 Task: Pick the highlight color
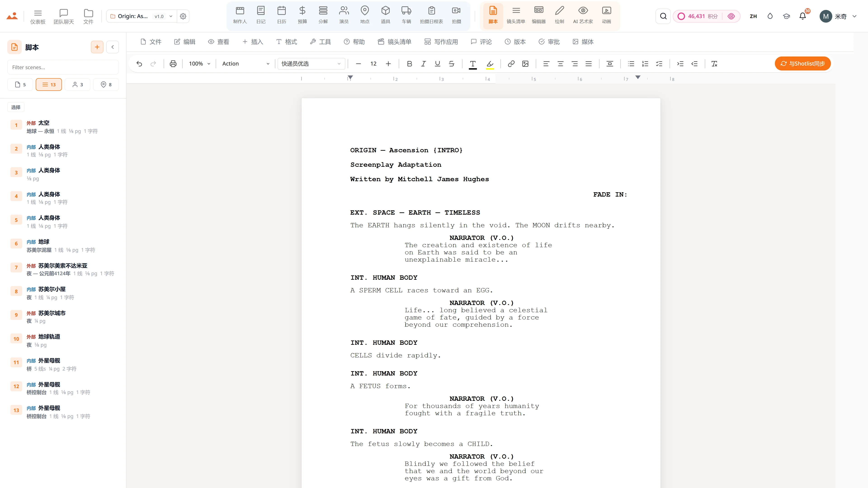490,64
